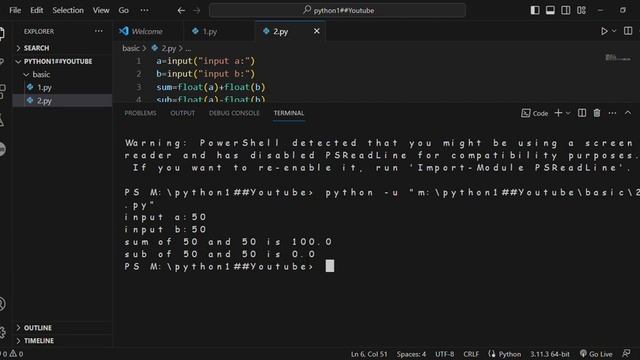Select 2.py in the explorer tree
The height and width of the screenshot is (360, 640).
(x=62, y=100)
